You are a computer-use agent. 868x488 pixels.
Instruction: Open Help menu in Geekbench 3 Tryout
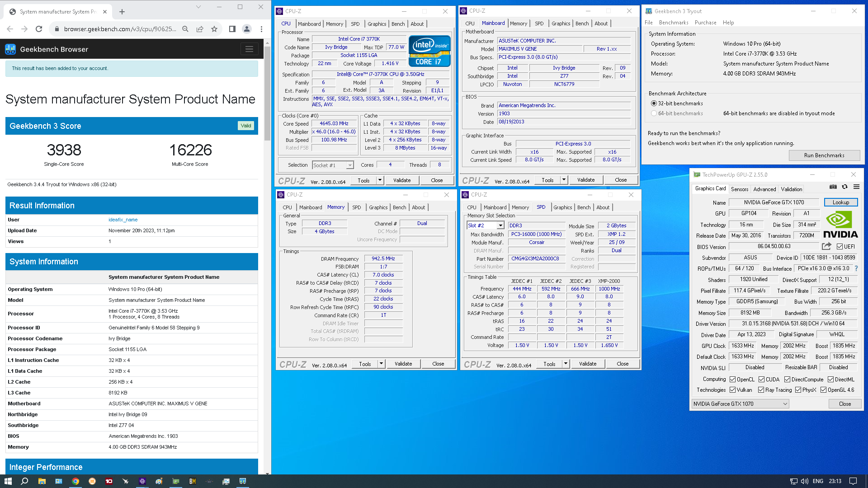click(728, 23)
